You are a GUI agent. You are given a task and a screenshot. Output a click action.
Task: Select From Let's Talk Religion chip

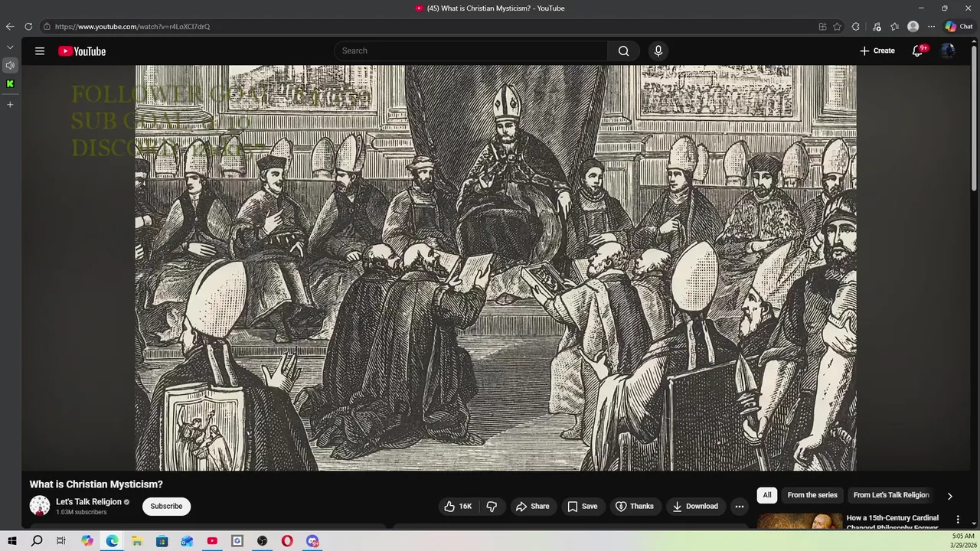pyautogui.click(x=891, y=495)
